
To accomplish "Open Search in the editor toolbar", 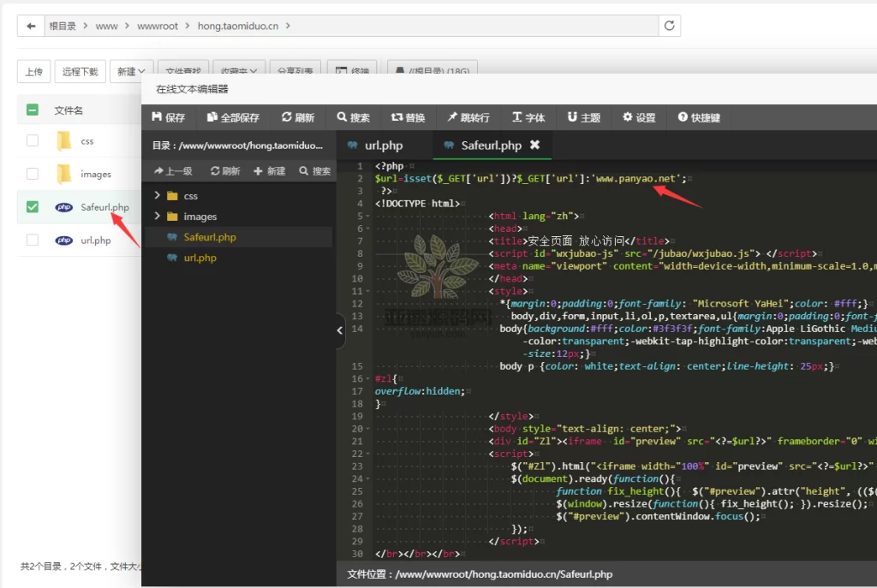I will tap(353, 117).
